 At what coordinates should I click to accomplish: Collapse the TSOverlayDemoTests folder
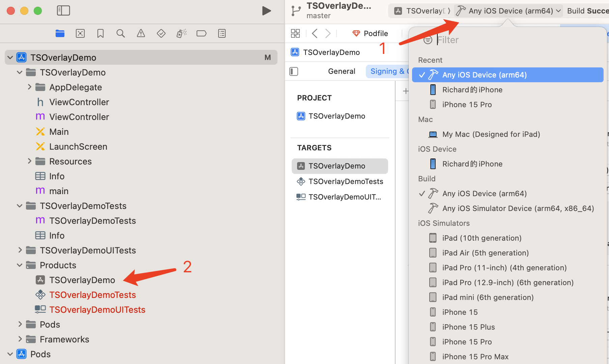point(20,206)
